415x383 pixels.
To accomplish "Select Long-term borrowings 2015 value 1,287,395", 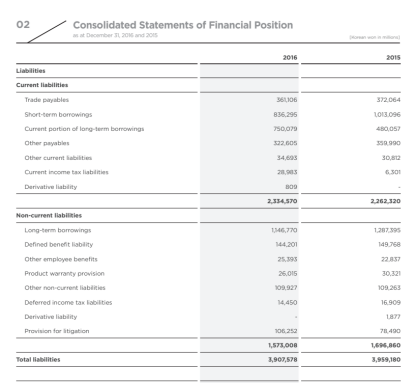I will (x=387, y=230).
